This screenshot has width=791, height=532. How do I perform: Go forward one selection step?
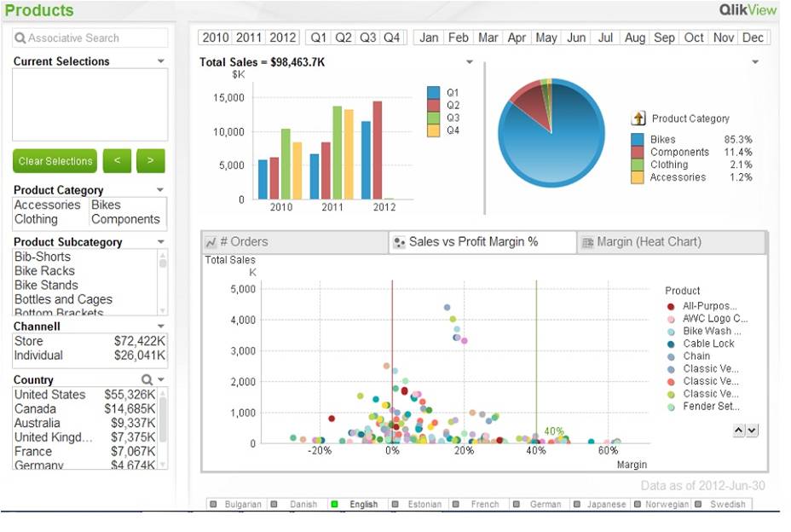150,161
